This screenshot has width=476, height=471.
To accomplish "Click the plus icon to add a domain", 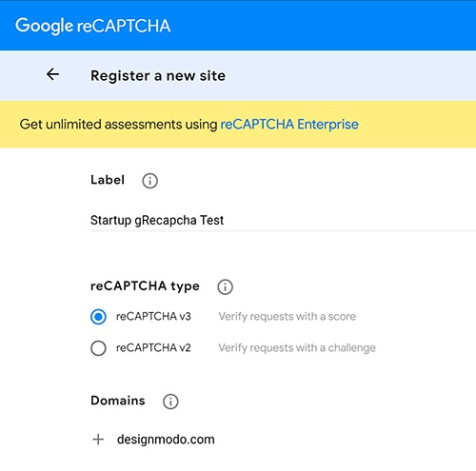I will (98, 440).
